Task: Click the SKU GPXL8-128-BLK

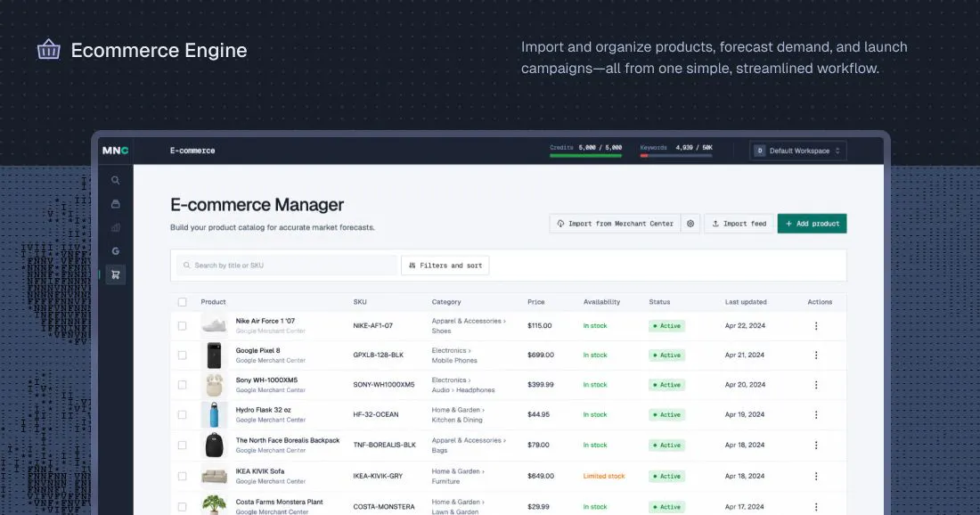Action: (378, 355)
